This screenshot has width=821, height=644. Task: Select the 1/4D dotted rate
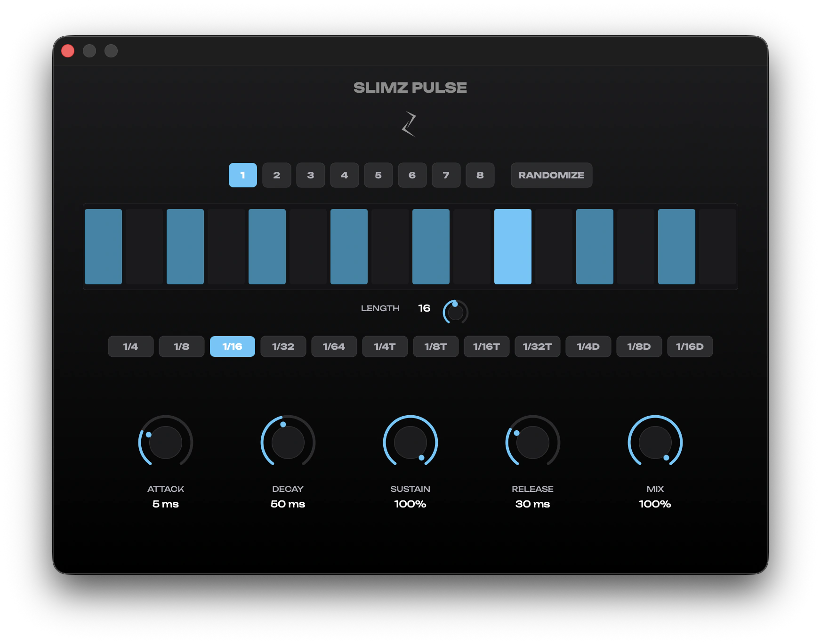(588, 346)
